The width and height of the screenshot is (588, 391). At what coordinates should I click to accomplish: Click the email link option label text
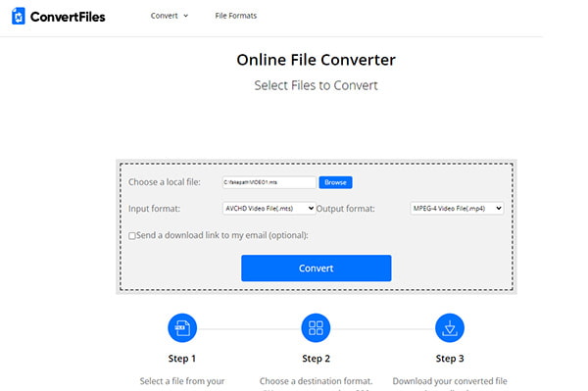[x=222, y=235]
